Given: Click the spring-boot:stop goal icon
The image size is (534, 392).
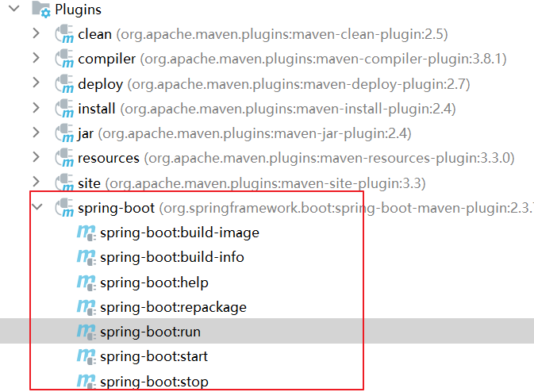Looking at the screenshot, I should click(x=86, y=382).
